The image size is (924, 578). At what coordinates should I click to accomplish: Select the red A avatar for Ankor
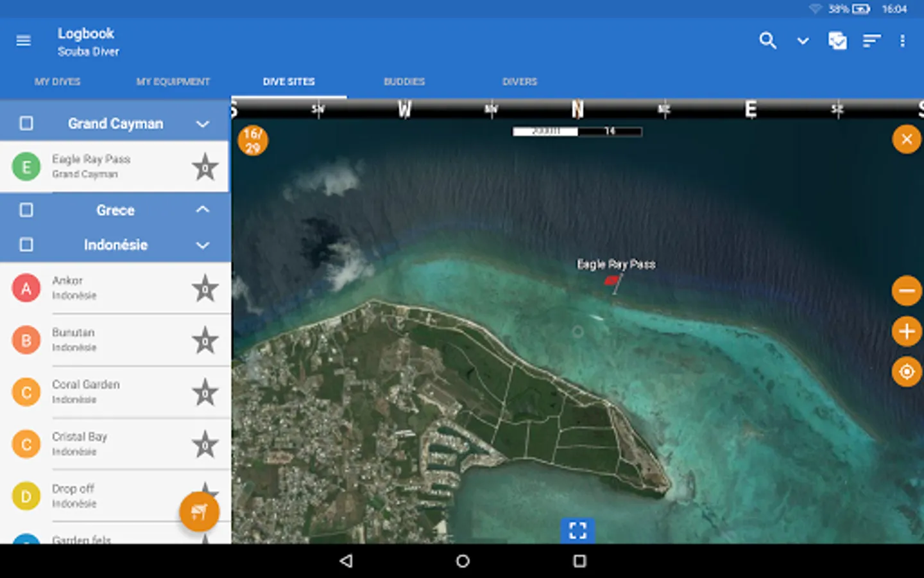coord(26,288)
